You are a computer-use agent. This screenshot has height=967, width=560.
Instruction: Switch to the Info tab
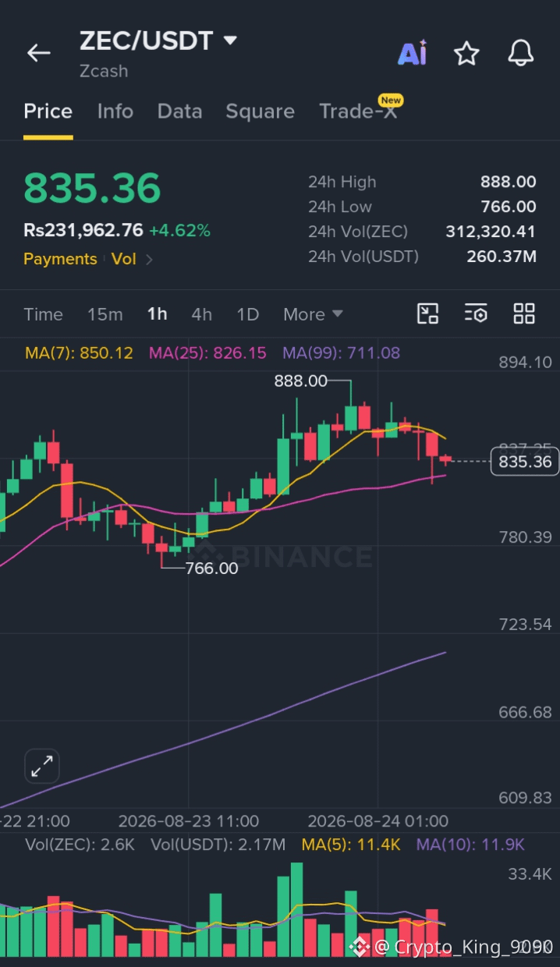115,112
